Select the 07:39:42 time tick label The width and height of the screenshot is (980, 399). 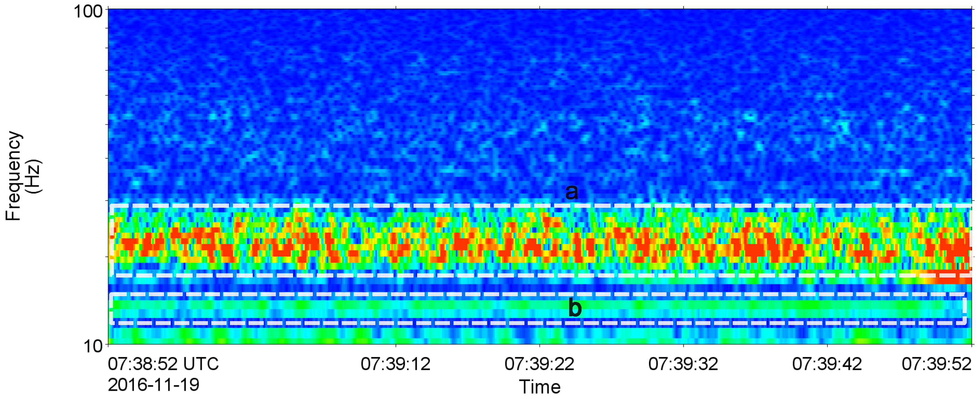[x=827, y=364]
